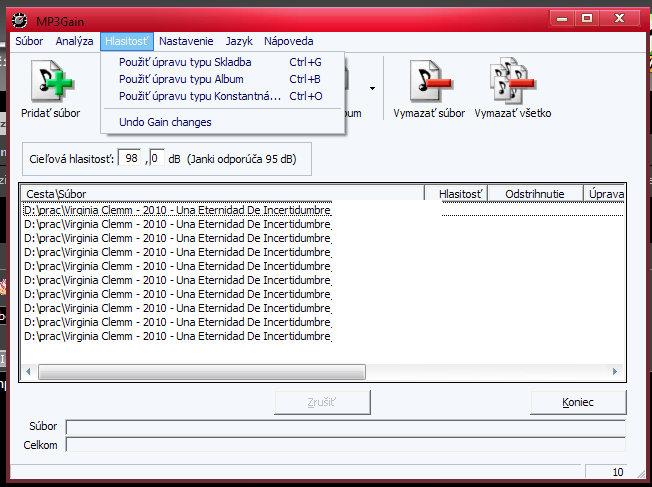Screen dimensions: 652x487
Task: Sort by Cesta\Súbor column header
Action: [222, 194]
